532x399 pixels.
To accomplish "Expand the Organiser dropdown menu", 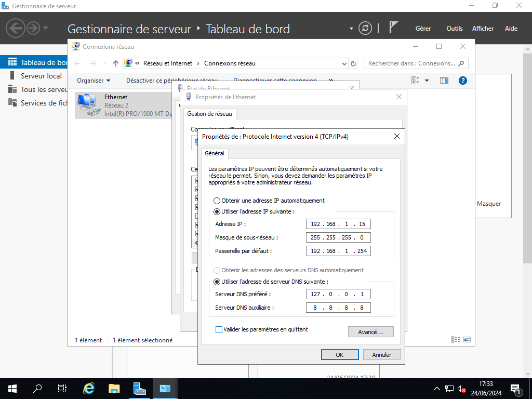I will pyautogui.click(x=94, y=81).
